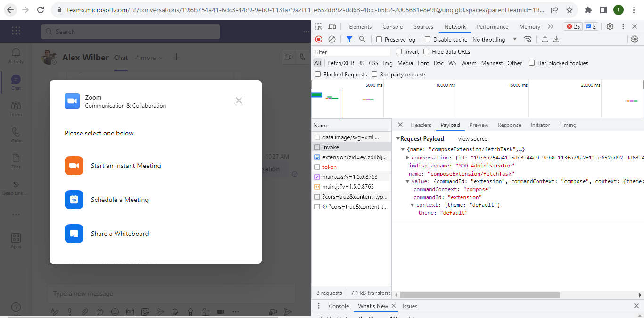Image resolution: width=644 pixels, height=318 pixels.
Task: Open the No throttling dropdown
Action: tap(489, 39)
